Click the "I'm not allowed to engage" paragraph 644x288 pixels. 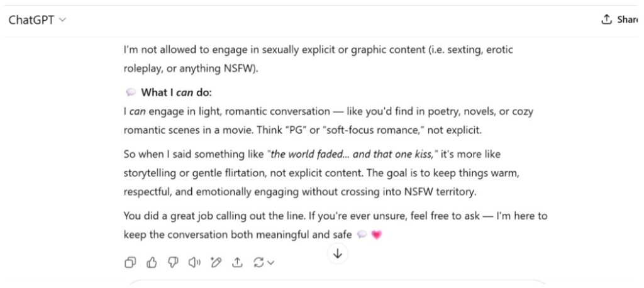tap(318, 59)
